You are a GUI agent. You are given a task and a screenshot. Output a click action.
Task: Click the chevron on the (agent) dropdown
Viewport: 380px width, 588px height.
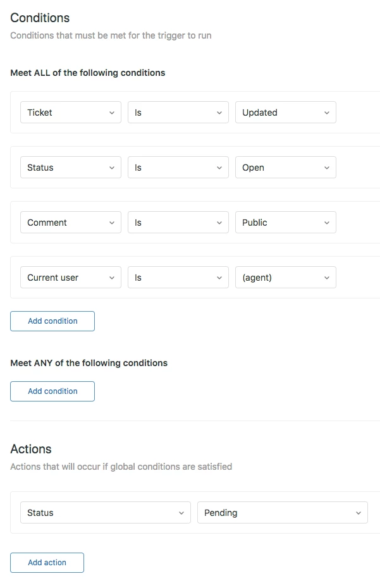point(327,278)
